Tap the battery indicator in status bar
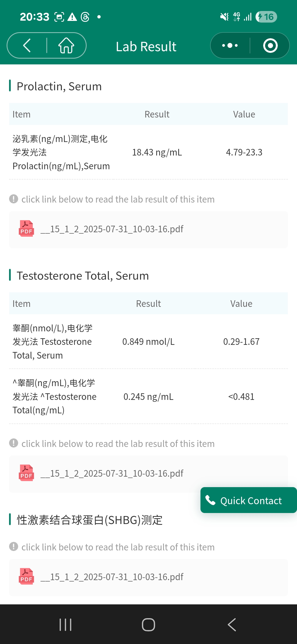Image resolution: width=297 pixels, height=644 pixels. click(x=266, y=17)
